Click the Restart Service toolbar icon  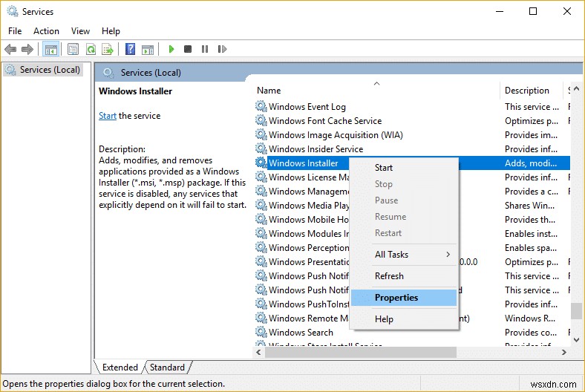coord(222,49)
